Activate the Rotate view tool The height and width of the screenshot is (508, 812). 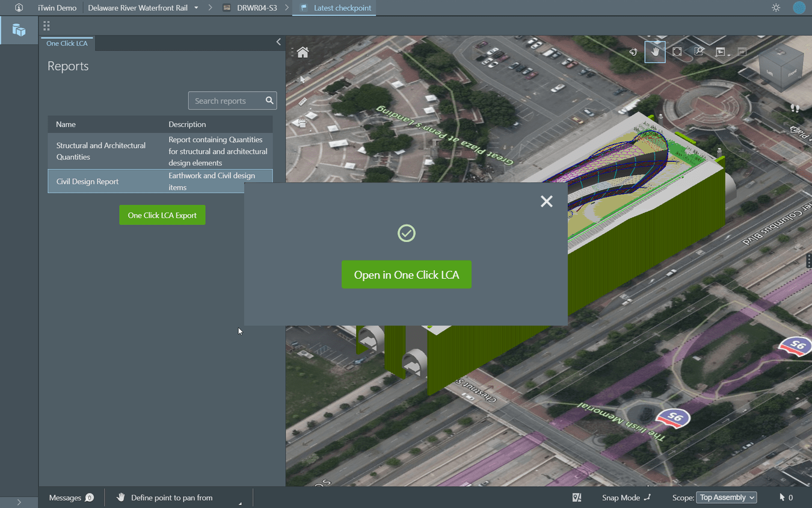[x=633, y=52]
